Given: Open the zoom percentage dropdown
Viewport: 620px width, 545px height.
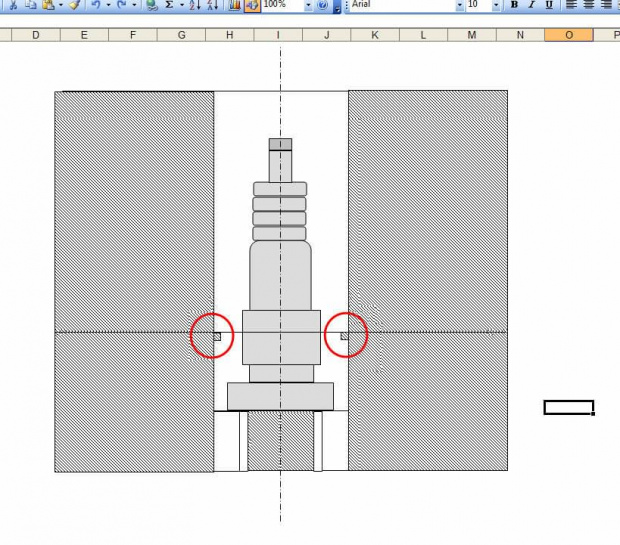Looking at the screenshot, I should pyautogui.click(x=308, y=5).
